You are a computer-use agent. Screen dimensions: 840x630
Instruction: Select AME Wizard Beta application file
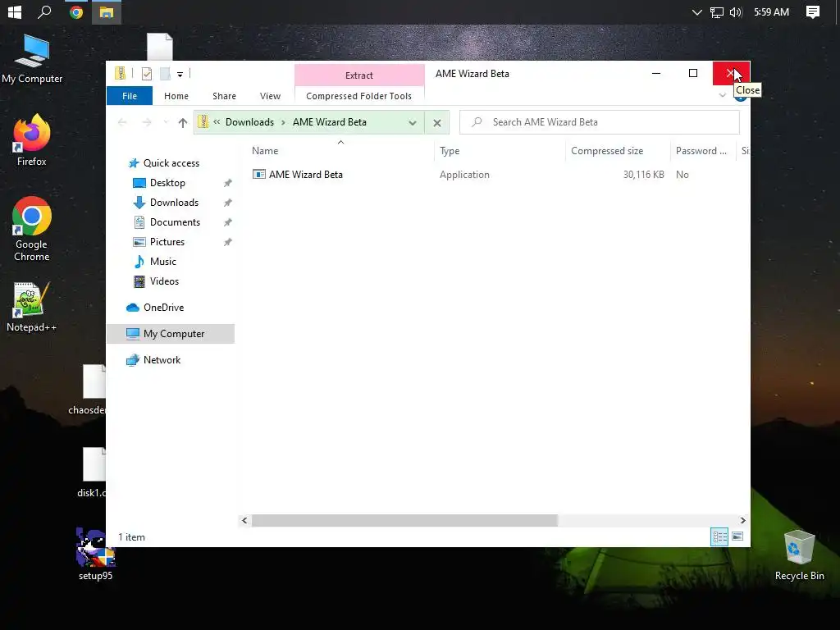pyautogui.click(x=305, y=175)
